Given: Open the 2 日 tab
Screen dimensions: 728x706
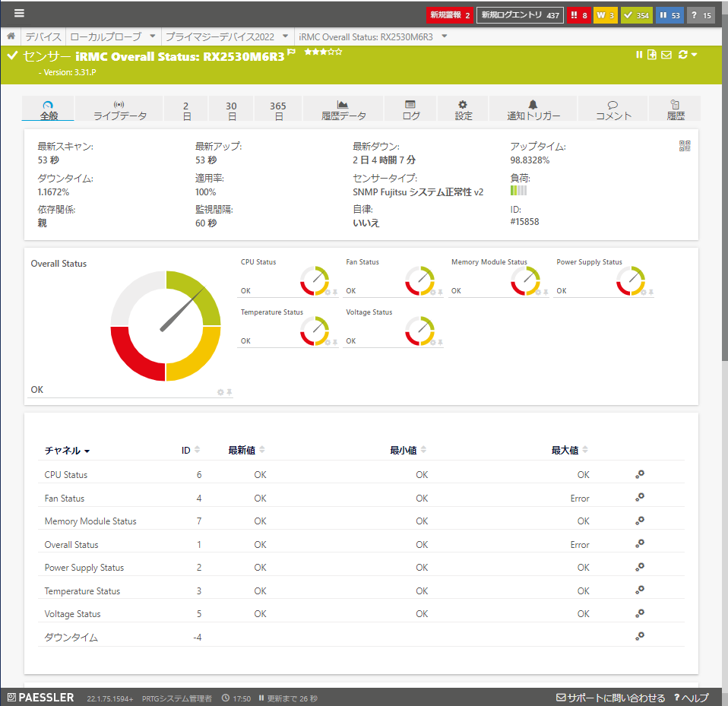Looking at the screenshot, I should coord(185,109).
